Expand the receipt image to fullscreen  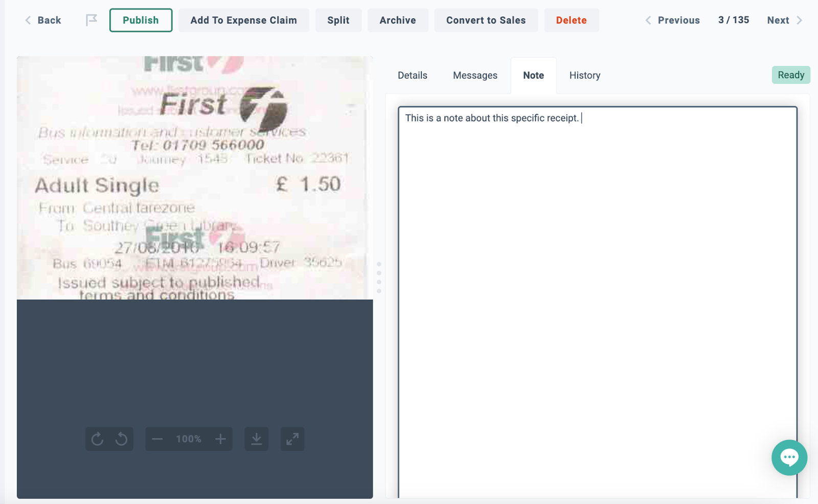tap(292, 439)
